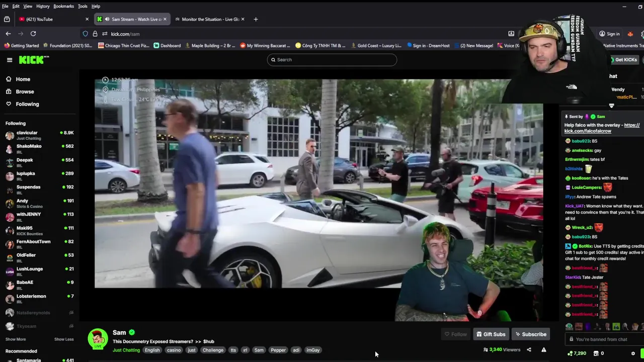Click the KICK logo
This screenshot has width=644, height=362.
tap(34, 60)
